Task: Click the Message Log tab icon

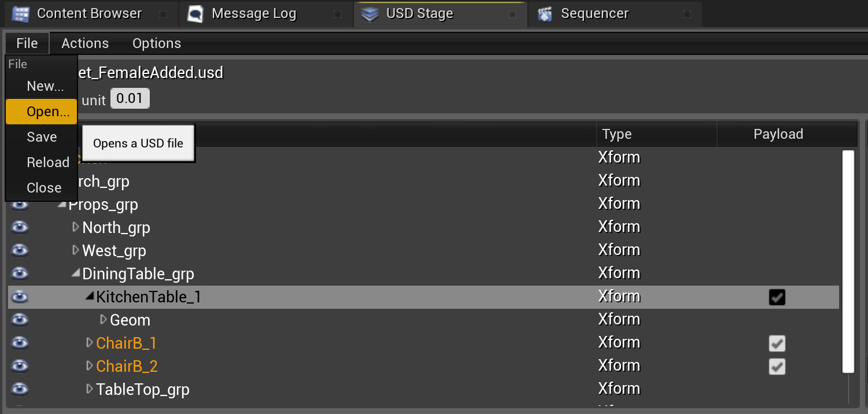Action: 196,14
